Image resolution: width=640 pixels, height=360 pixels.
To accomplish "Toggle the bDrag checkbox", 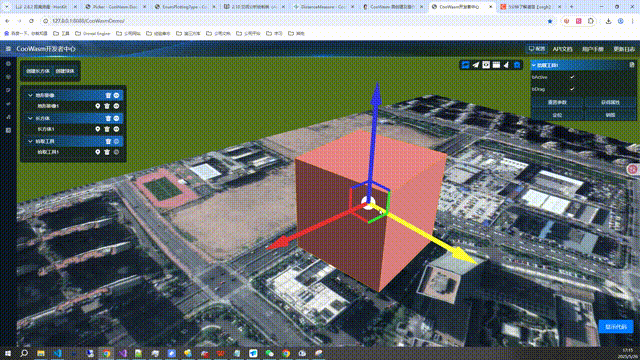I will click(572, 89).
